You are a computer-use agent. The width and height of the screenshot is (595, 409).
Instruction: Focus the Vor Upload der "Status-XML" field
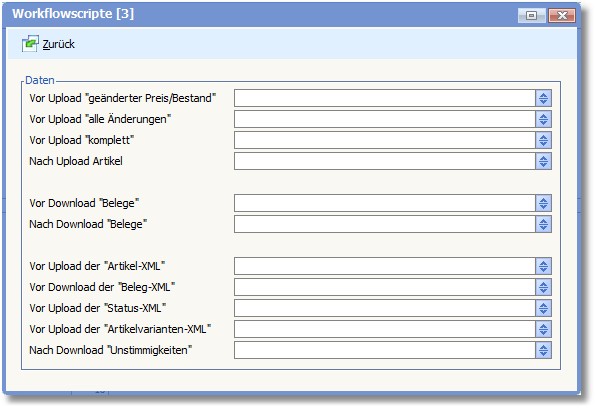click(x=385, y=308)
